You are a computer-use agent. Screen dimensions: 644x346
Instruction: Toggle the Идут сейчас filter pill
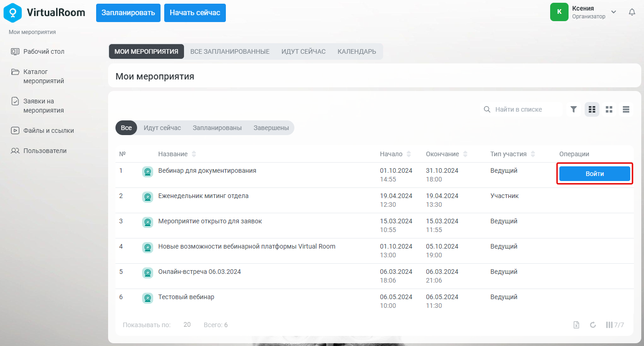pos(162,128)
